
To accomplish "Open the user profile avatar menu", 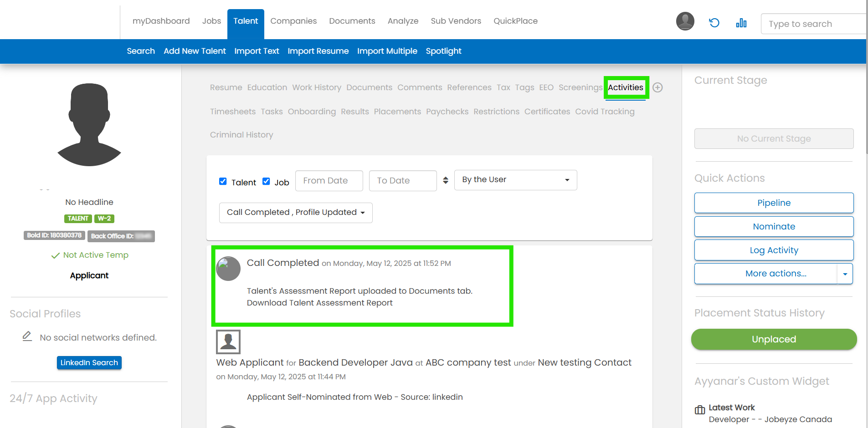I will pyautogui.click(x=685, y=21).
